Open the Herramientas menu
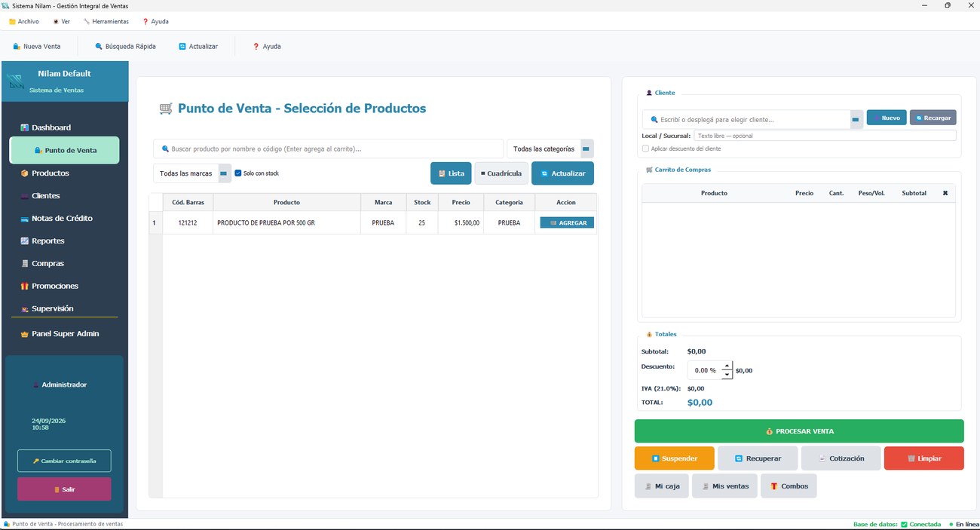This screenshot has width=980, height=530. pos(106,21)
